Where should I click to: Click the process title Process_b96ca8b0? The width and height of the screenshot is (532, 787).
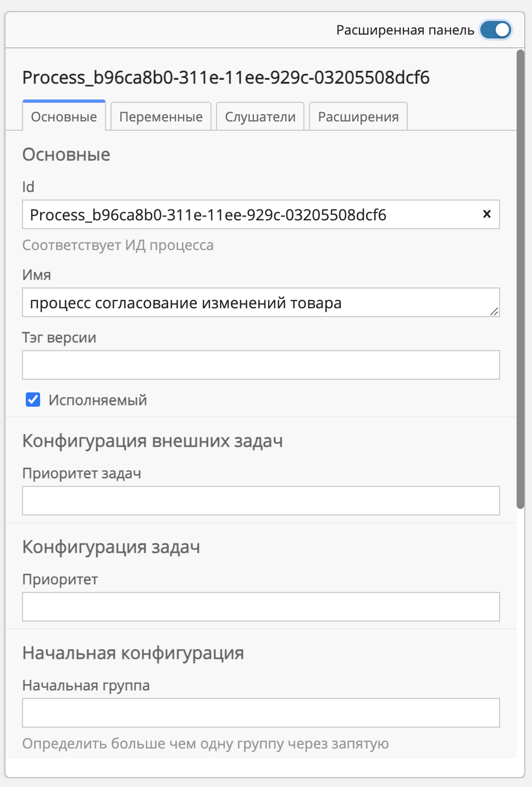click(227, 77)
